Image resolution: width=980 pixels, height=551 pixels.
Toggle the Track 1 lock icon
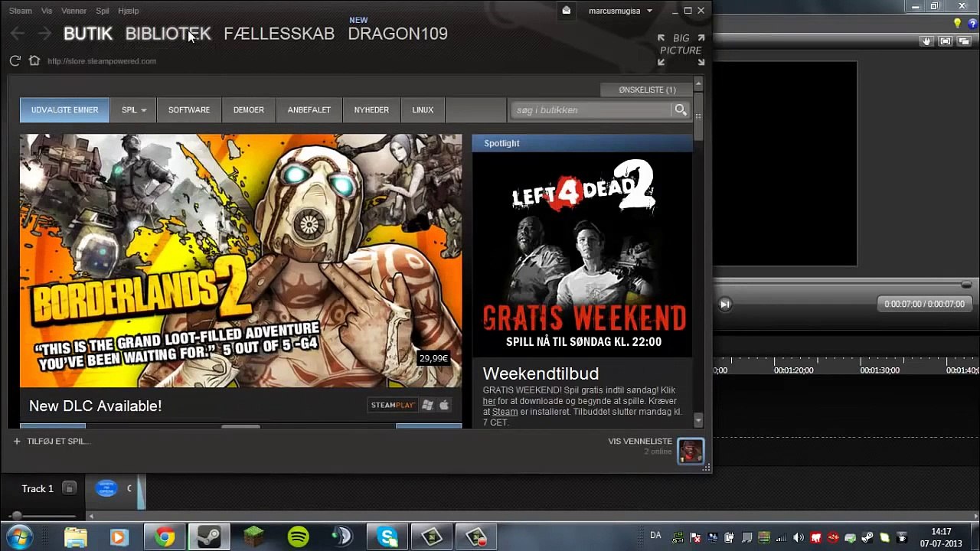69,488
